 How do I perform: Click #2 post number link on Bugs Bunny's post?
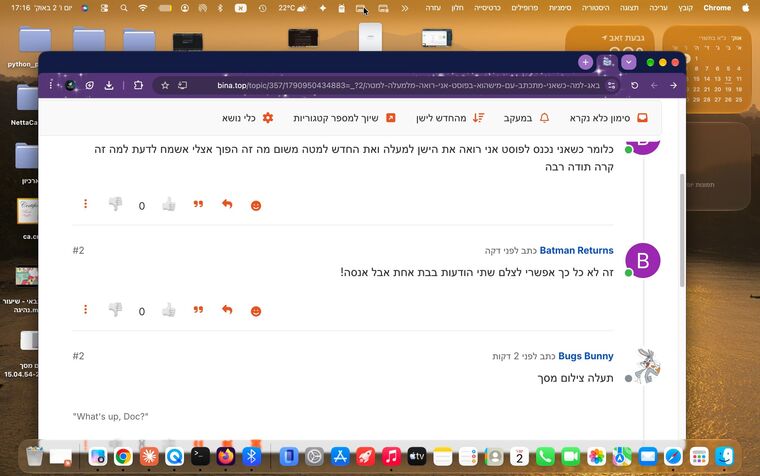pos(79,356)
